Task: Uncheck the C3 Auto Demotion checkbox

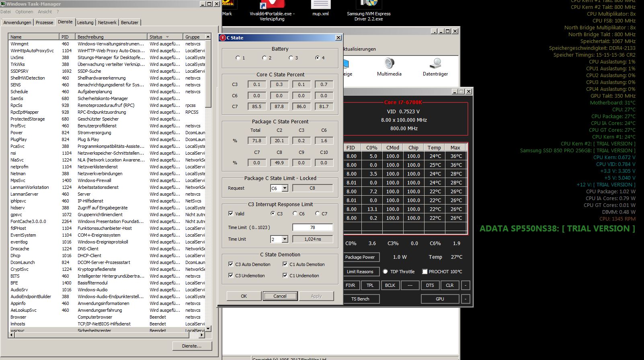Action: pyautogui.click(x=231, y=264)
